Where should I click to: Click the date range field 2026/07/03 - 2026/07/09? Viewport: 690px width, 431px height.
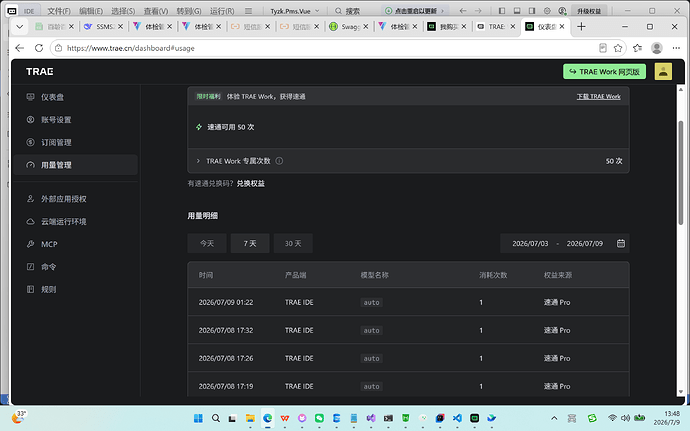tap(565, 243)
